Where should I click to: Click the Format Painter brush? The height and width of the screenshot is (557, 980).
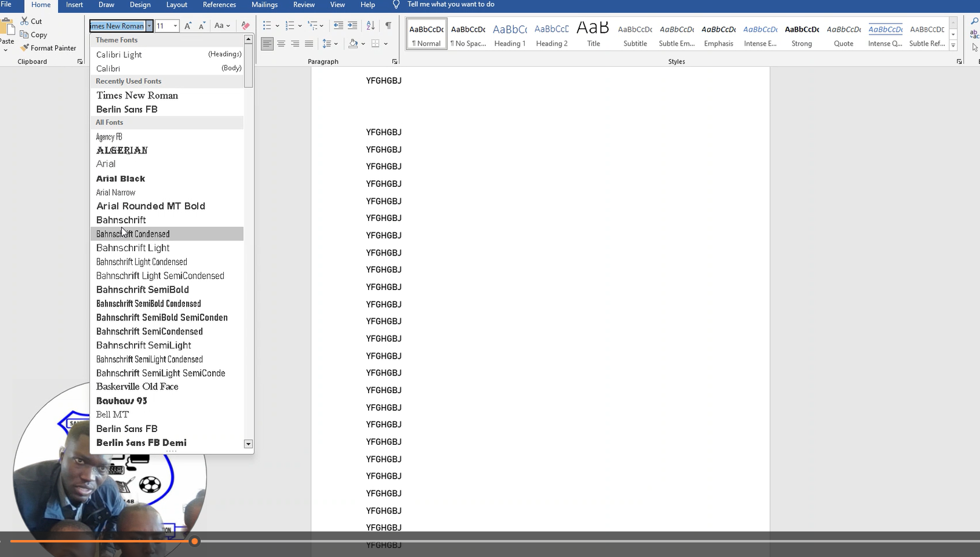(x=25, y=48)
